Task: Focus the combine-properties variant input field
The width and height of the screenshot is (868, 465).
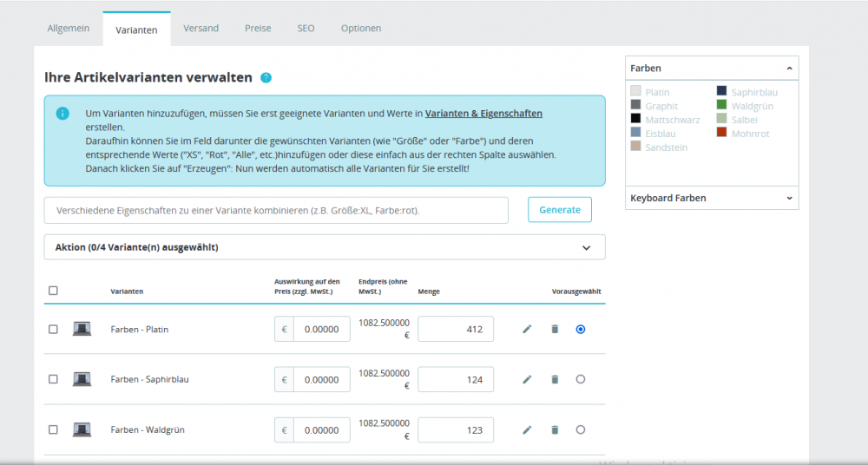Action: click(x=276, y=210)
